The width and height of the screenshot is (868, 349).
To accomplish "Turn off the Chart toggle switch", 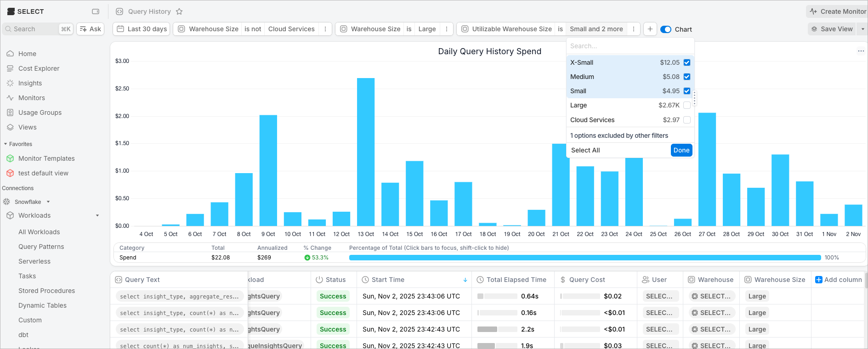I will [x=665, y=29].
